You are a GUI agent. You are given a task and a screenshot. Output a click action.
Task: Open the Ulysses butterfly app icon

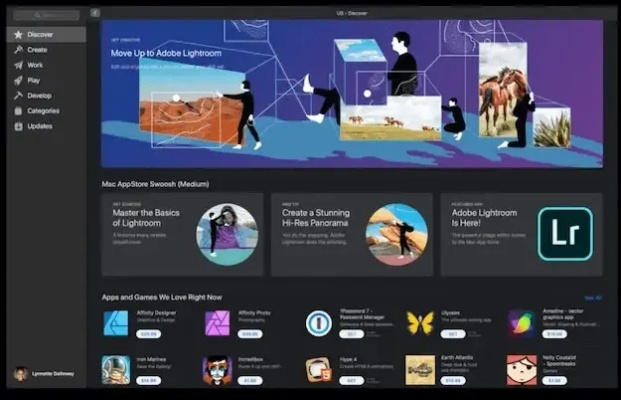420,322
